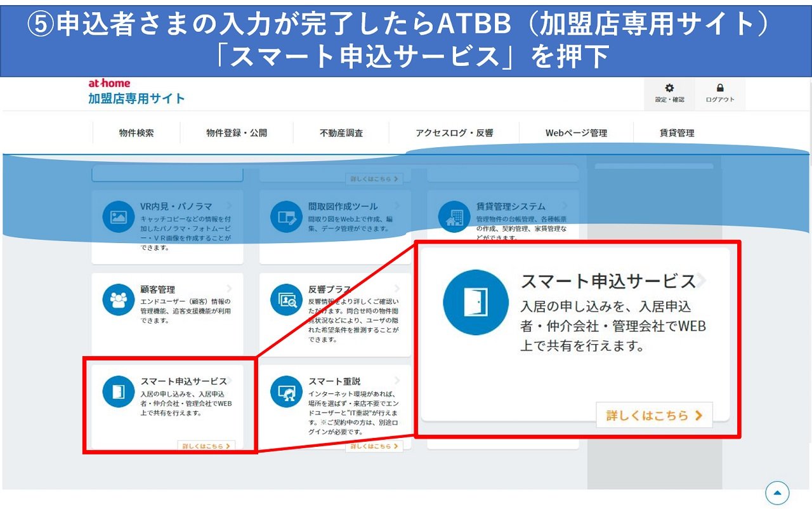Image resolution: width=812 pixels, height=509 pixels.
Task: Open the 不動産調査 menu
Action: tap(341, 133)
